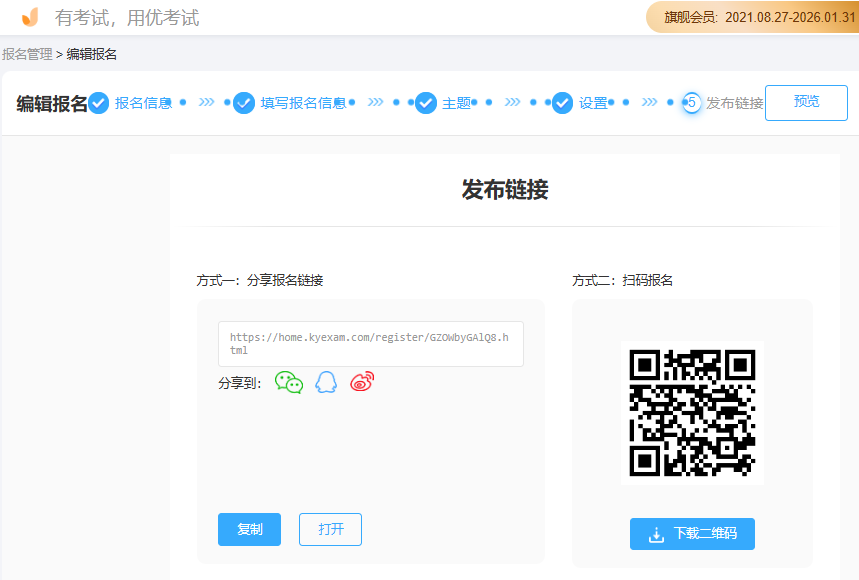The height and width of the screenshot is (580, 859).
Task: Go to the 报名信息 step
Action: (143, 103)
